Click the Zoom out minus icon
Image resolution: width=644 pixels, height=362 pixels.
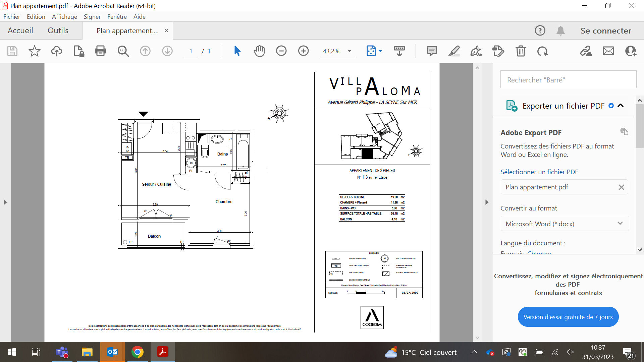[x=281, y=51]
